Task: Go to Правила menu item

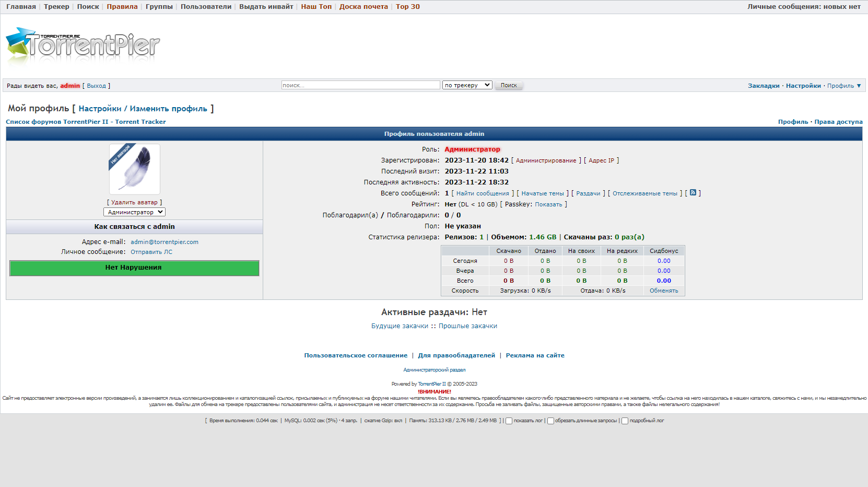Action: pyautogui.click(x=122, y=7)
